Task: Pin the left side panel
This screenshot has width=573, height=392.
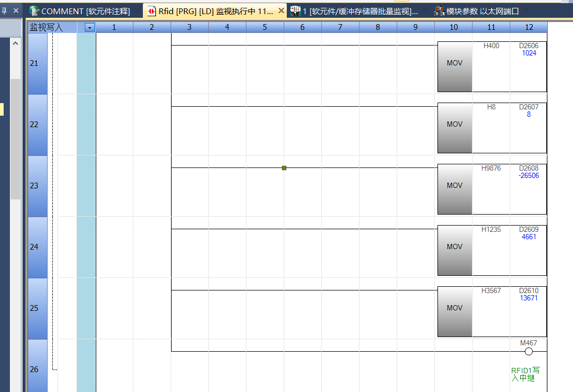Action: 5,10
